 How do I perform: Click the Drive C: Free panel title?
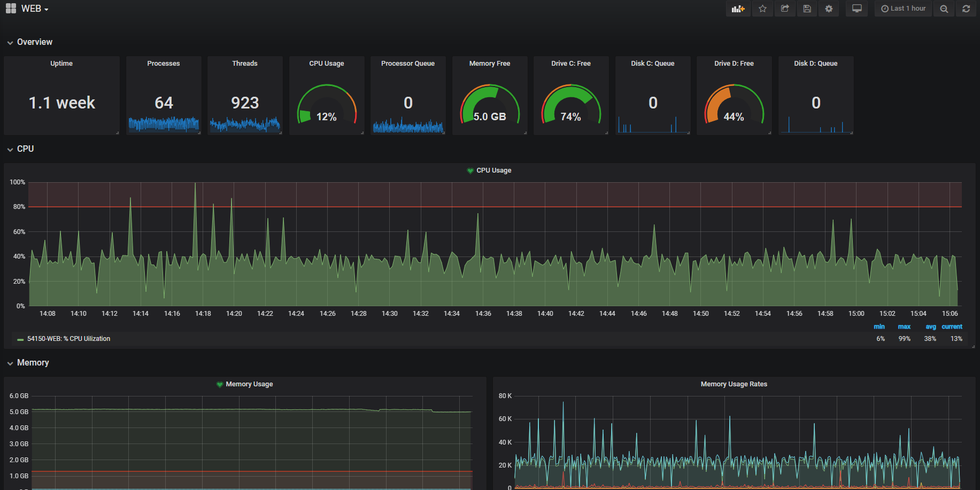[571, 64]
